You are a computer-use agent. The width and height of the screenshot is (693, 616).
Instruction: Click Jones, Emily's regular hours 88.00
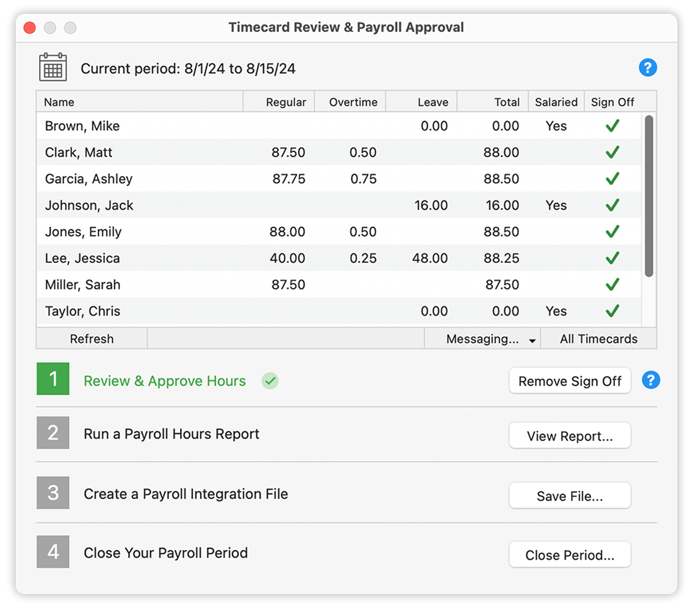click(287, 231)
